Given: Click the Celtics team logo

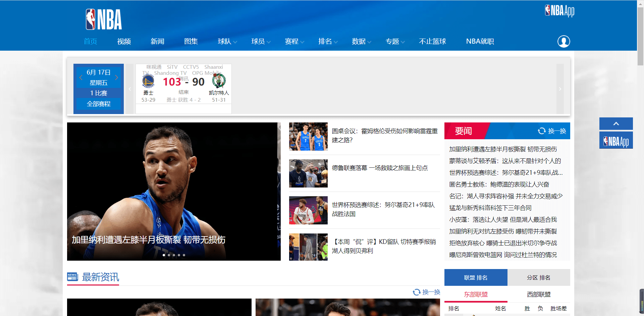Looking at the screenshot, I should (219, 81).
